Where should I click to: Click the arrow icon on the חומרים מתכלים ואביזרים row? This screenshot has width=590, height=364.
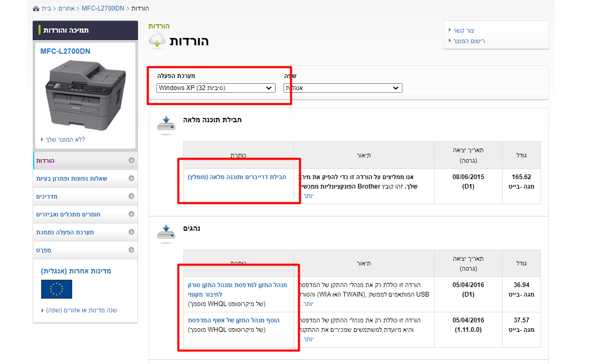(x=131, y=214)
